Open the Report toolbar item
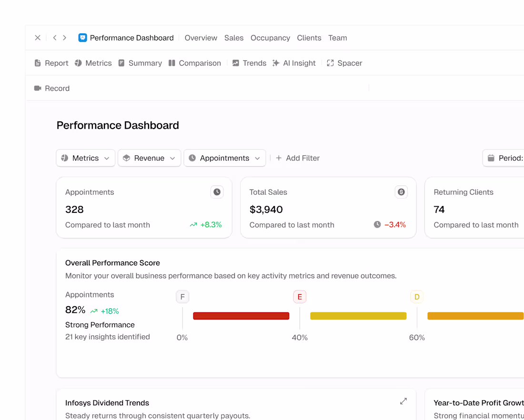This screenshot has width=524, height=420. (x=51, y=63)
